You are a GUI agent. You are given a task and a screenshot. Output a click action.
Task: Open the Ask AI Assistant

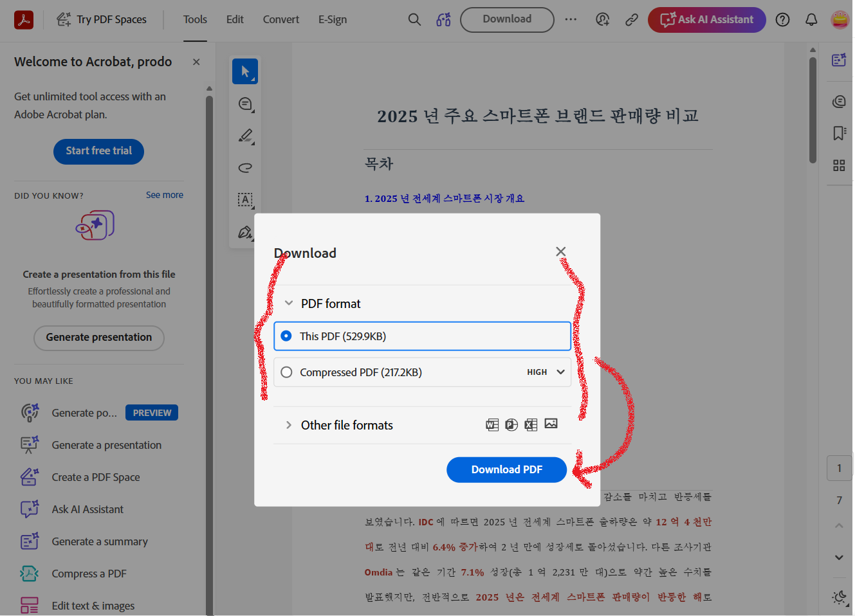click(x=706, y=20)
